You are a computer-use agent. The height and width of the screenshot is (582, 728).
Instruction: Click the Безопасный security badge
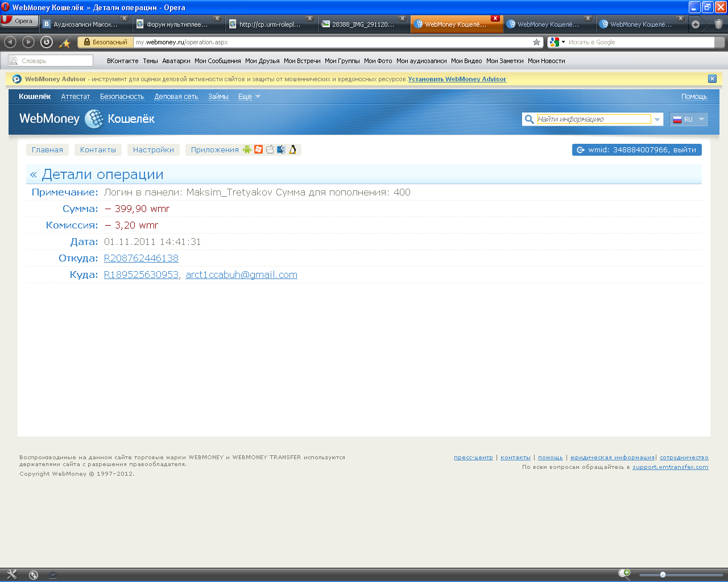point(105,42)
